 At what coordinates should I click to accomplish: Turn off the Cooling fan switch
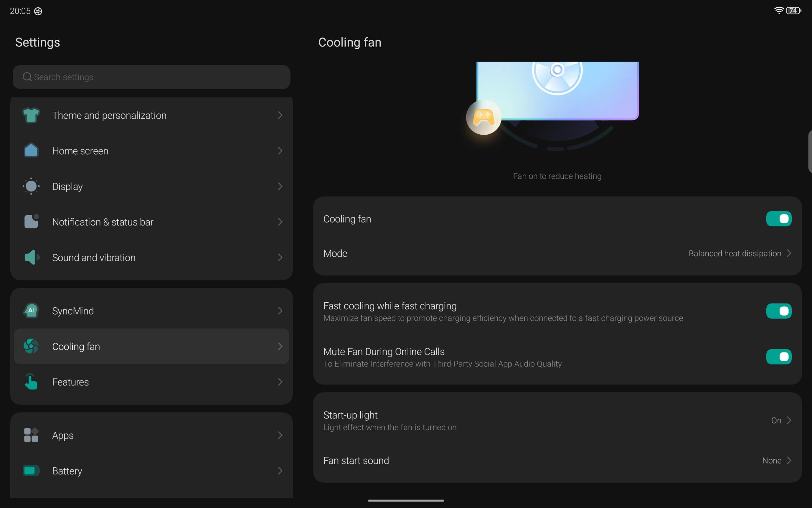pos(778,219)
